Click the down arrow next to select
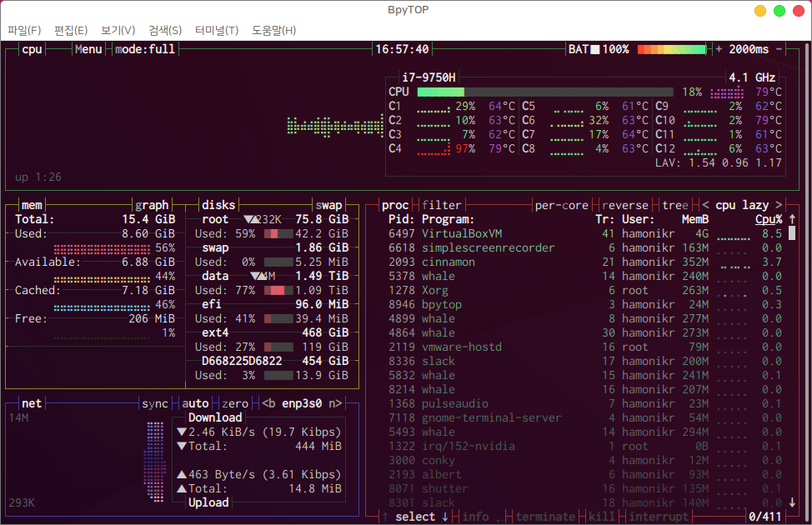 click(x=445, y=517)
